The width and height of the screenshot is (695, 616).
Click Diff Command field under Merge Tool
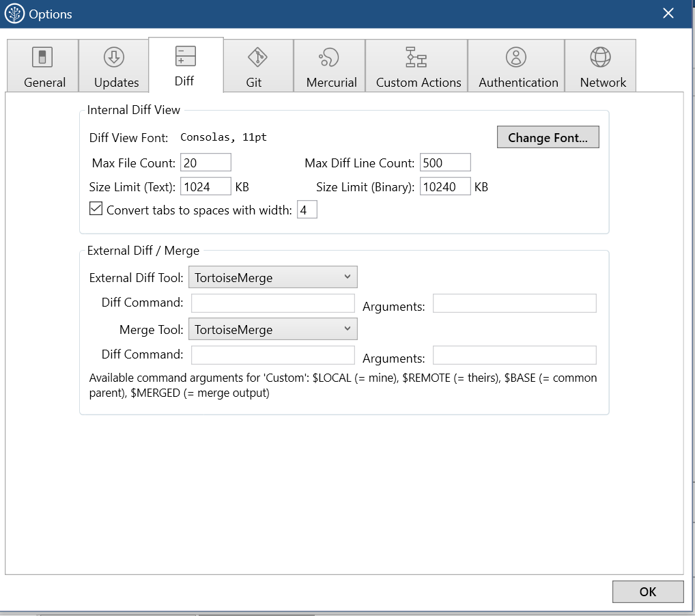coord(273,355)
